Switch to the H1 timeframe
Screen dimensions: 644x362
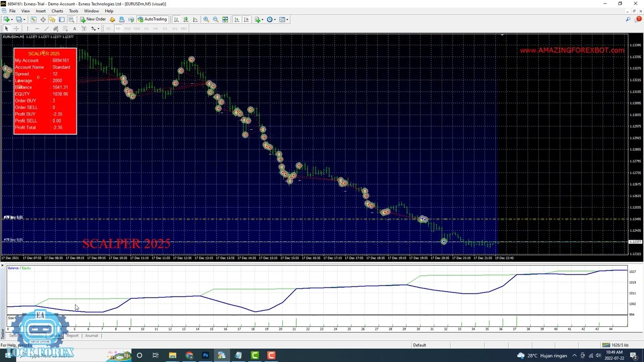click(146, 28)
